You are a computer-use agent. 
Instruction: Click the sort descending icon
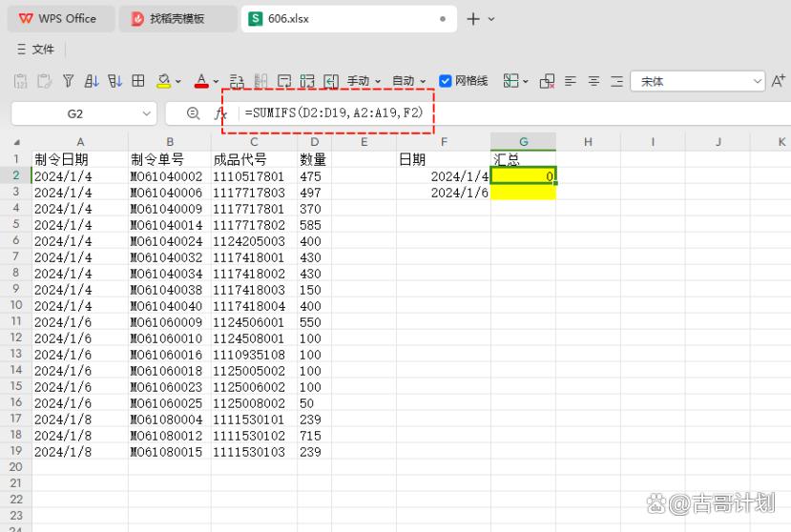click(x=115, y=82)
